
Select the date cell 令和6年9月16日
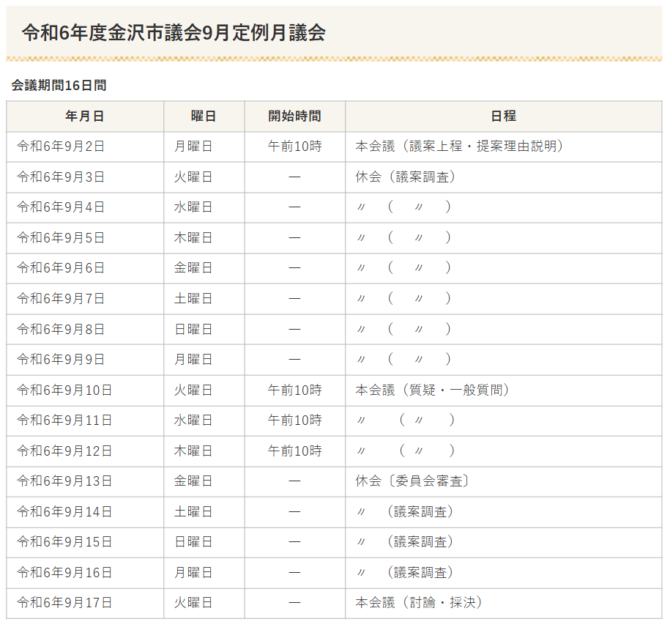[x=85, y=573]
